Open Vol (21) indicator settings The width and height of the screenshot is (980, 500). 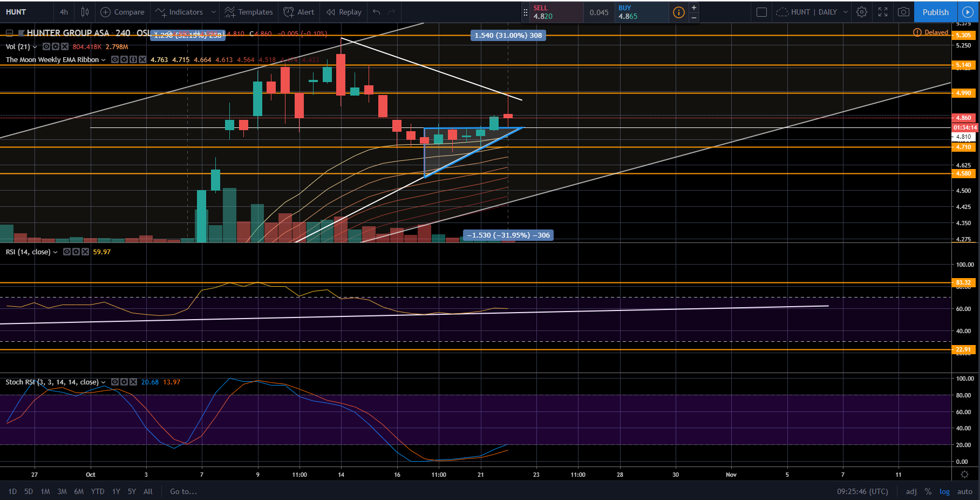pos(56,47)
